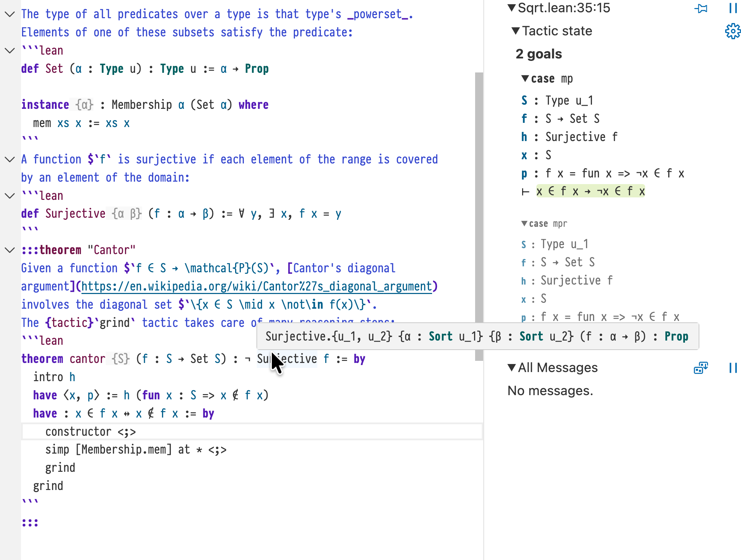This screenshot has height=560, width=741.
Task: Collapse the Tactic state section
Action: (515, 31)
